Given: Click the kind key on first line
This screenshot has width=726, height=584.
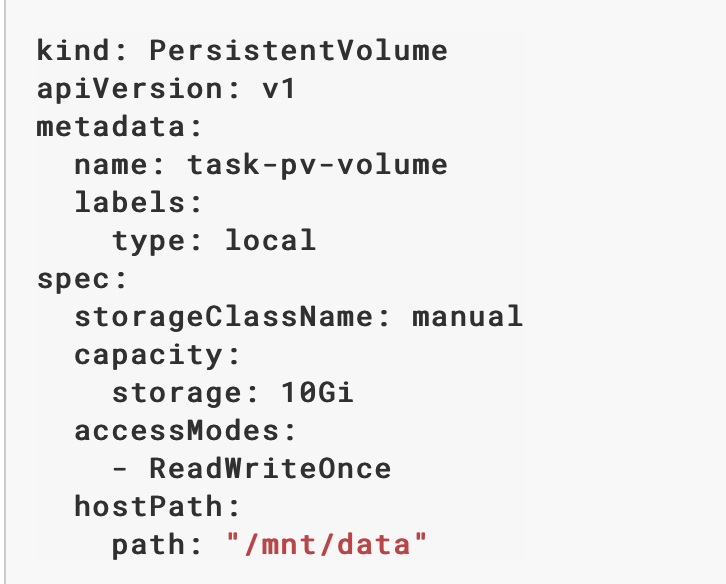Looking at the screenshot, I should tap(74, 50).
